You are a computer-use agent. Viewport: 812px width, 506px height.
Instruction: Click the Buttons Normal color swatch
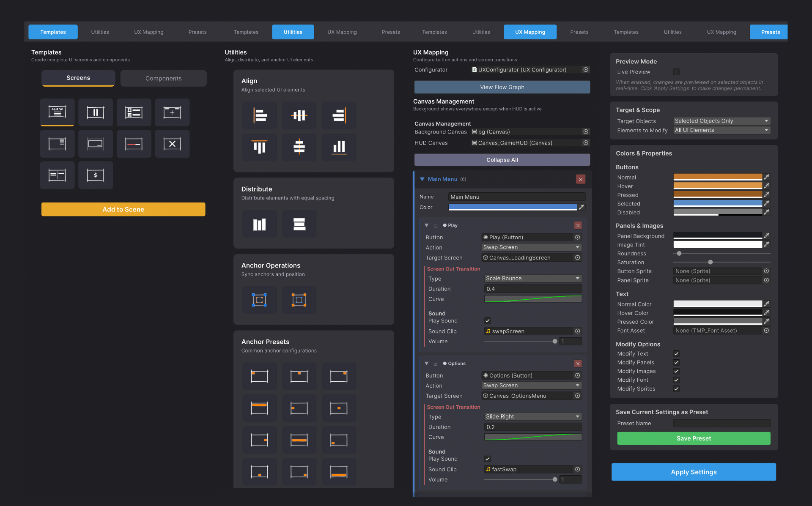718,177
